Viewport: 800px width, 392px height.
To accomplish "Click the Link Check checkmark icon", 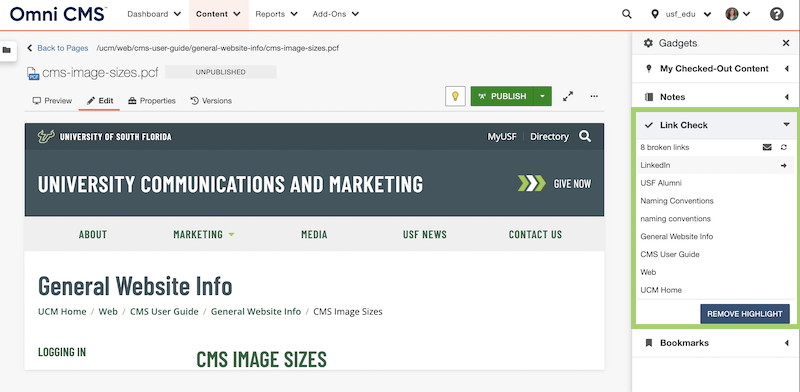I will [x=648, y=125].
